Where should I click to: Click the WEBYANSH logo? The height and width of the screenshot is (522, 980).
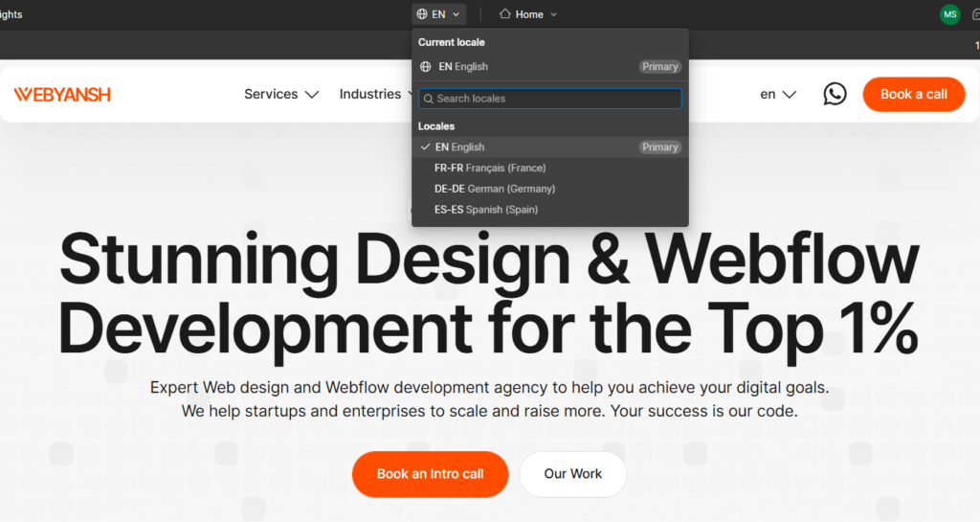62,95
